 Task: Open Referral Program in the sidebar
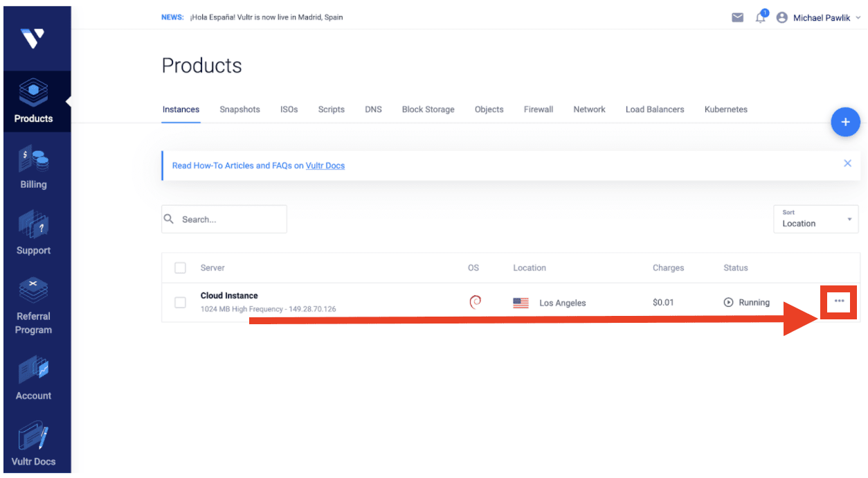[34, 306]
